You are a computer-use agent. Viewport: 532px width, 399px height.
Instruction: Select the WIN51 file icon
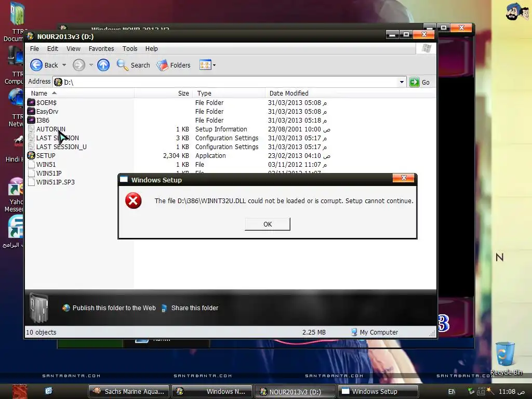(x=31, y=164)
